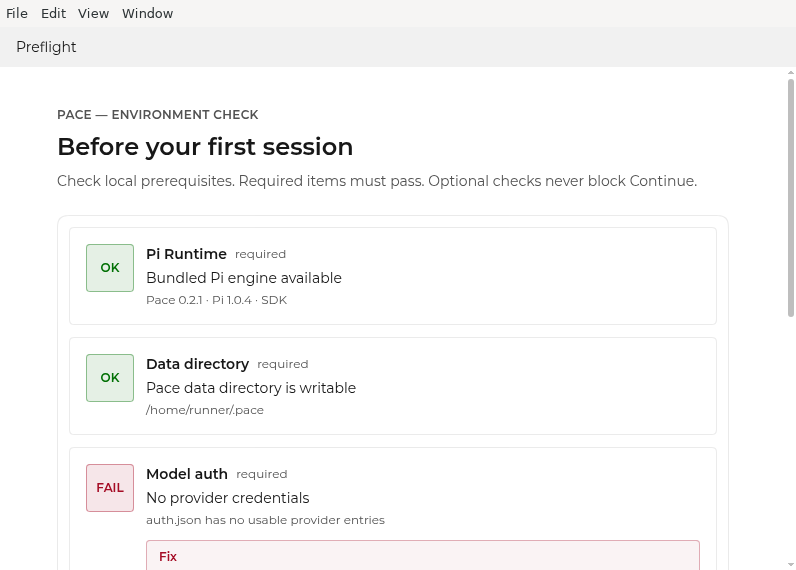Screen dimensions: 796x570
Task: Click the 'required' tag next to Pi Runtime
Action: coord(260,254)
